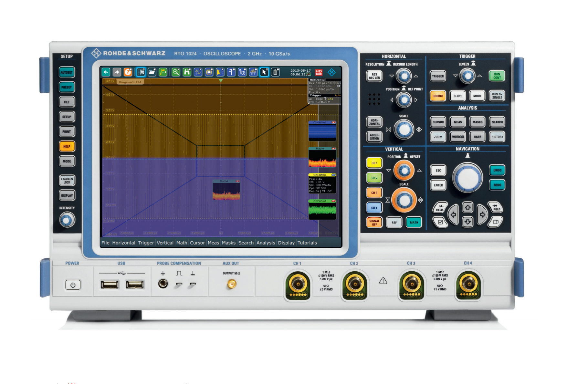This screenshot has height=384, width=588.
Task: Hit the checkmark navigation key
Action: (440, 222)
